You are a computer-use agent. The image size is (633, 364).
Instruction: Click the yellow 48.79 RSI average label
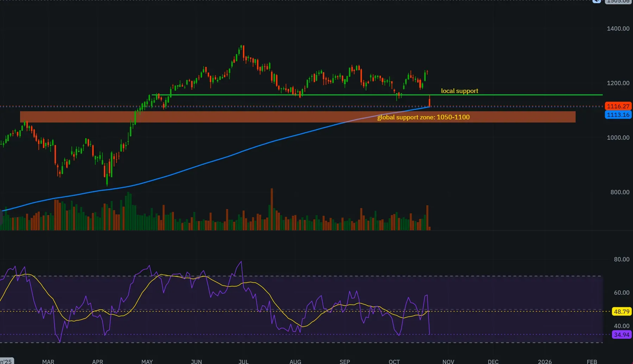point(621,312)
